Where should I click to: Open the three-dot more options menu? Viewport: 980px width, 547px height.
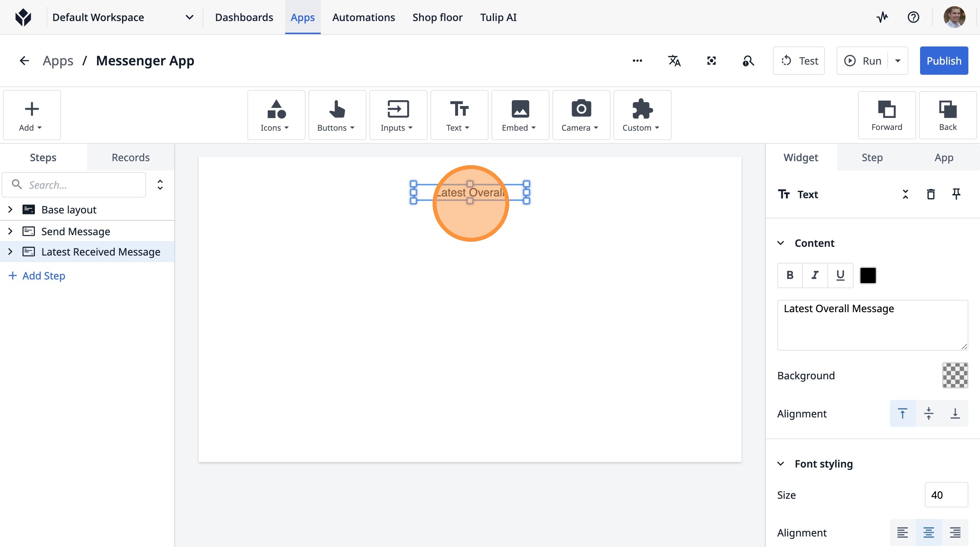coord(637,61)
